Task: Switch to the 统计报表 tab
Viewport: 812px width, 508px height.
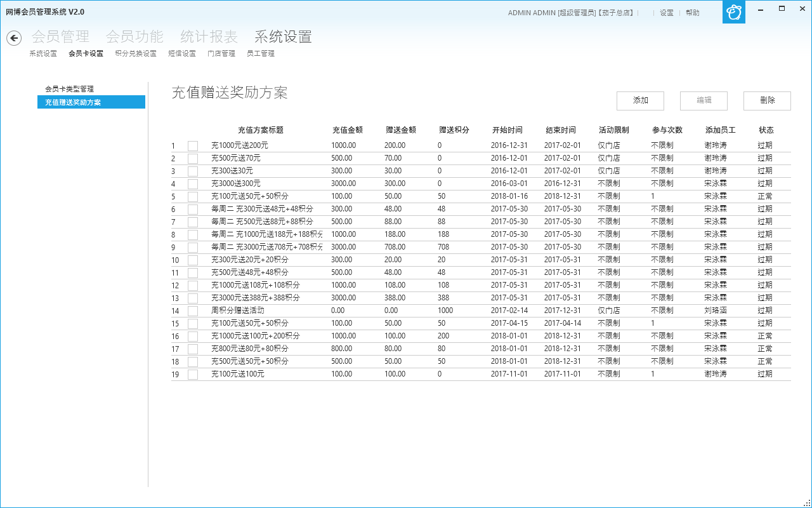Action: [x=209, y=37]
